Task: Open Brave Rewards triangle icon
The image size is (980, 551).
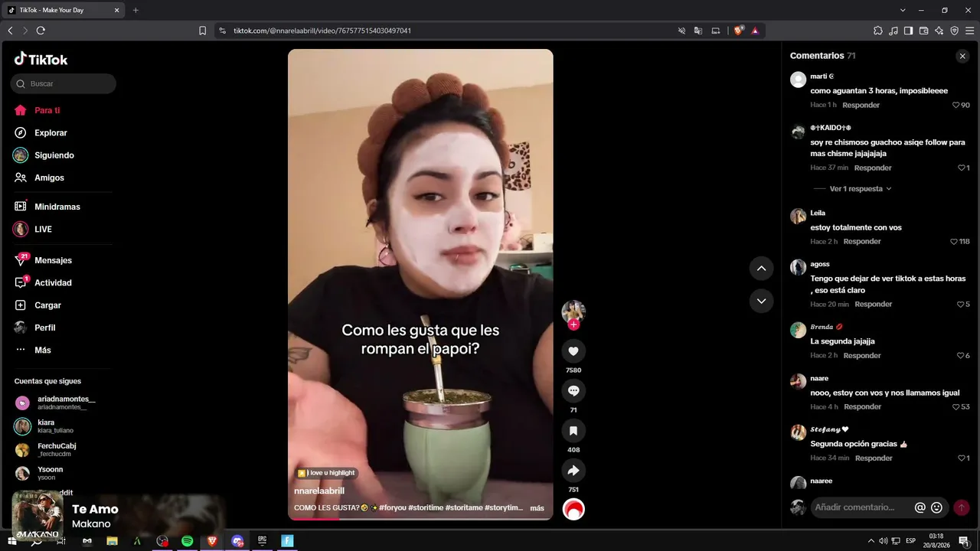Action: coord(755,31)
